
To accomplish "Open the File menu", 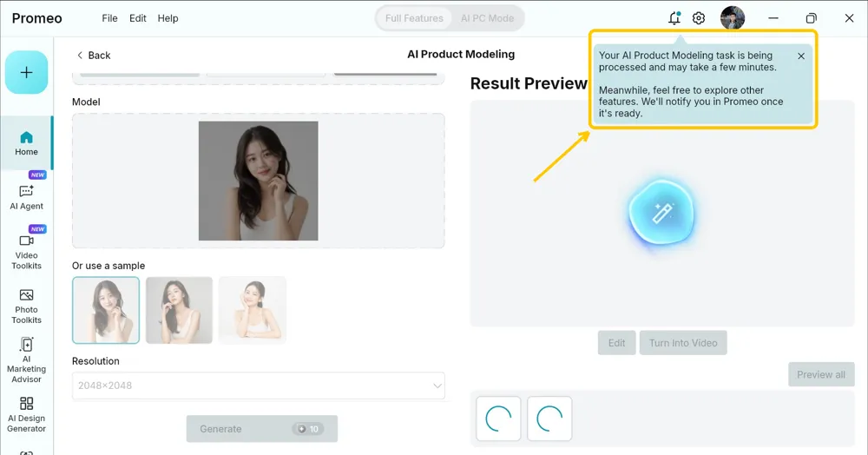I will point(109,18).
